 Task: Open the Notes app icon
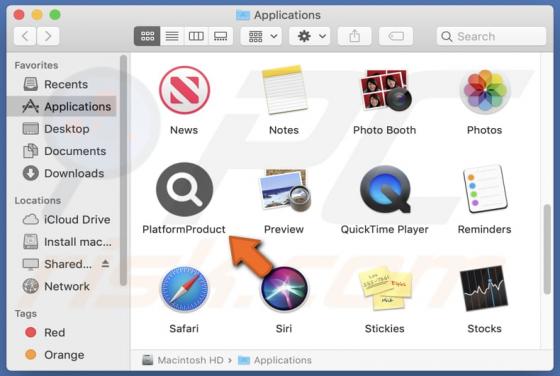[284, 90]
